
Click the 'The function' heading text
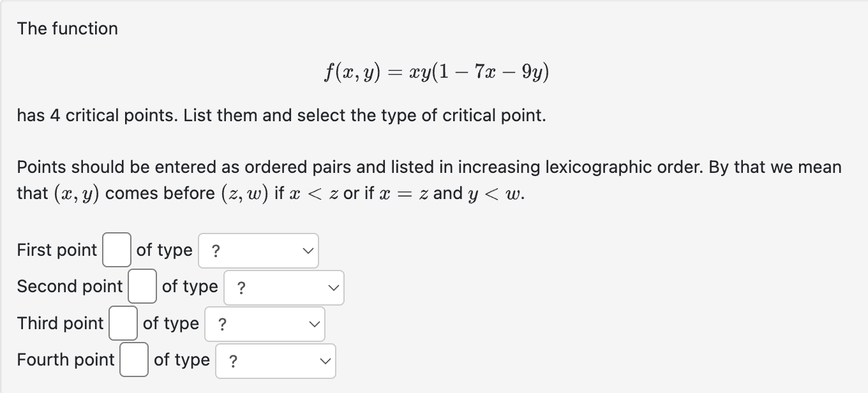pos(67,28)
